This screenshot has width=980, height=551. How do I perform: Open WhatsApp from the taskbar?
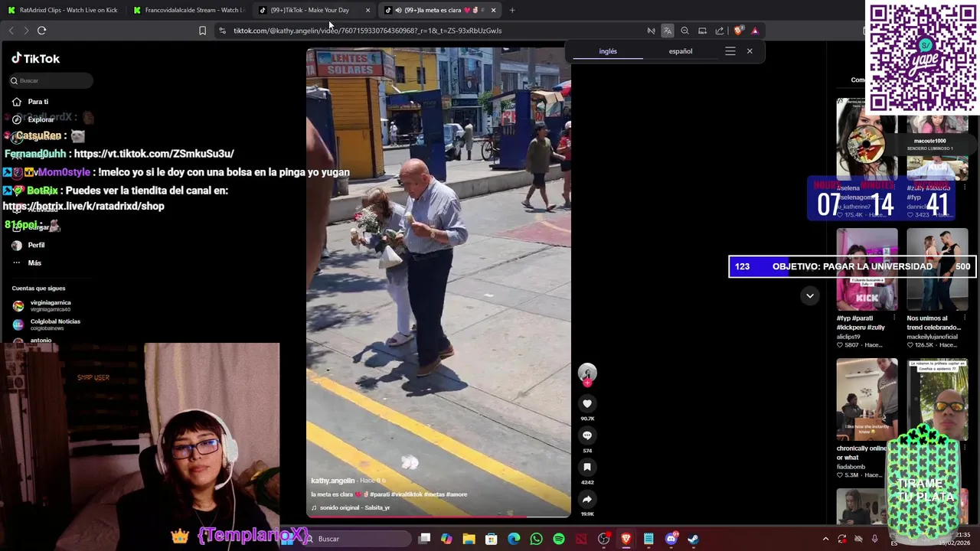(x=536, y=539)
